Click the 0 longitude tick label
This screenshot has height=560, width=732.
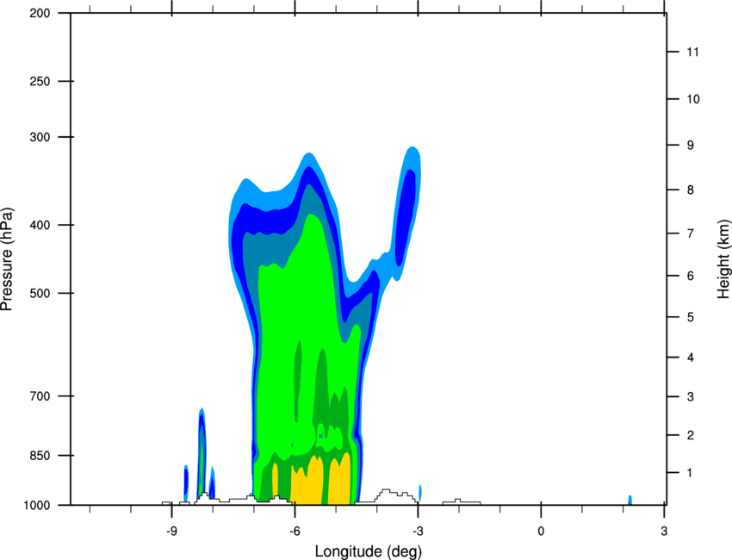tap(541, 532)
